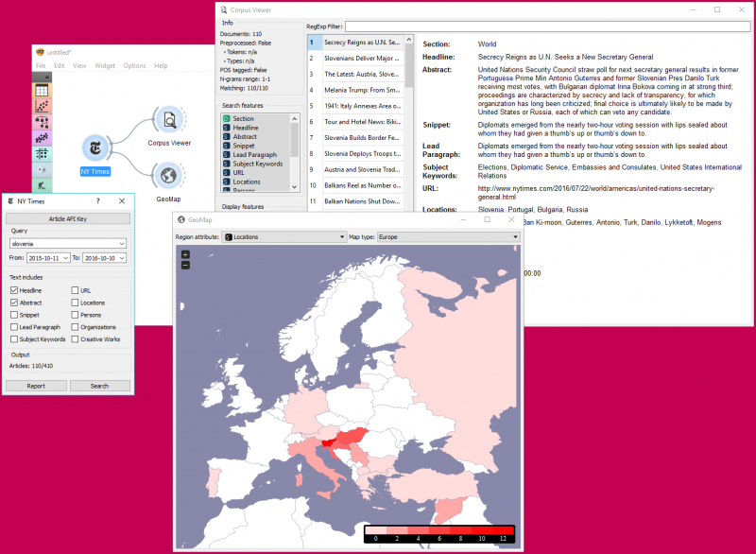Open the Options menu
Image resolution: width=756 pixels, height=554 pixels.
134,66
